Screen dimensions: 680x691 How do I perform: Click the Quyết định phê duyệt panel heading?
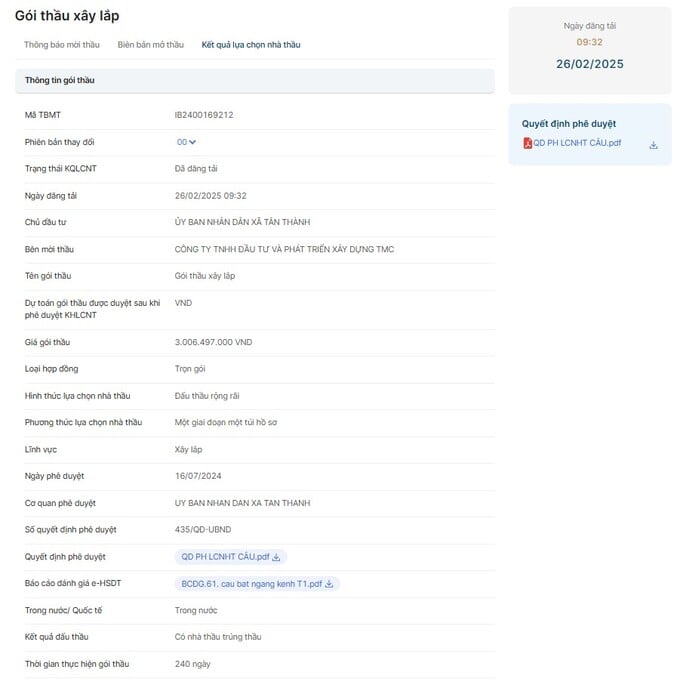(x=569, y=124)
